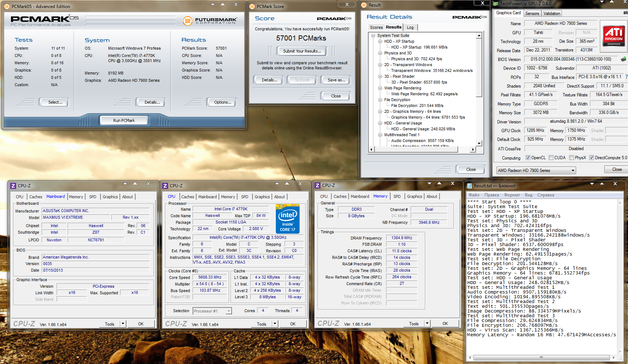
Task: Click the Save as... button in PCMark Score
Action: 336,80
